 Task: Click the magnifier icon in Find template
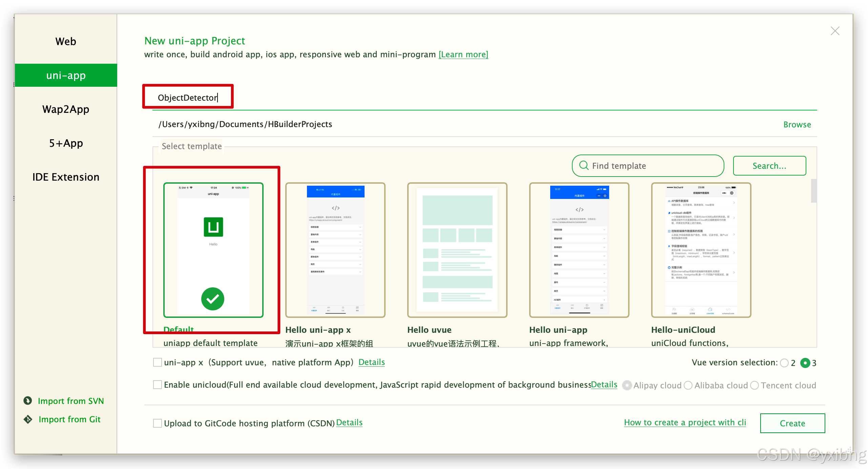click(x=584, y=165)
